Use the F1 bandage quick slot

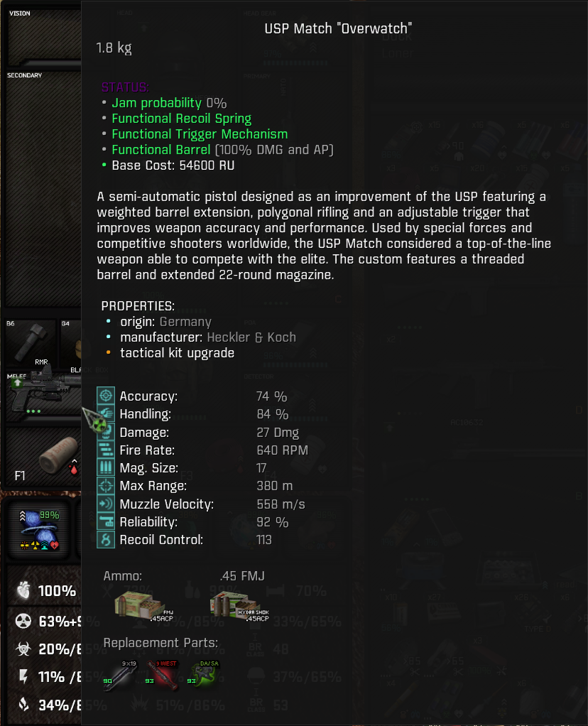pyautogui.click(x=44, y=457)
